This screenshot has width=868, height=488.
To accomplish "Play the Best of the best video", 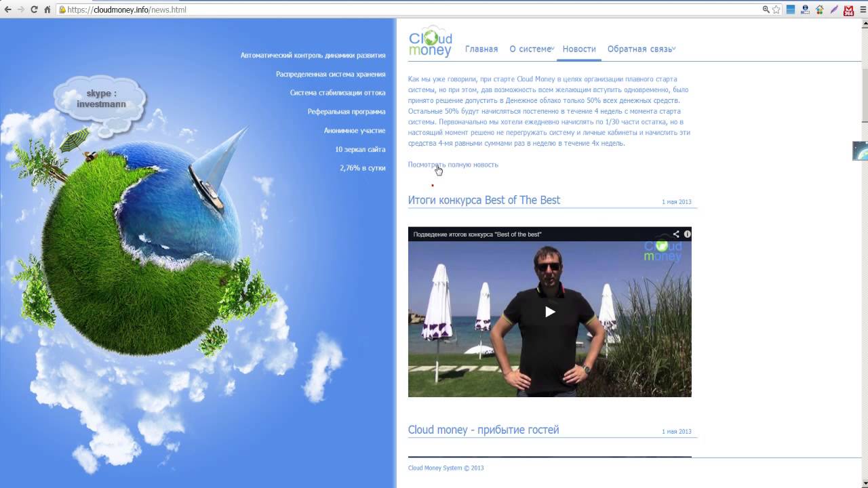I will point(550,312).
